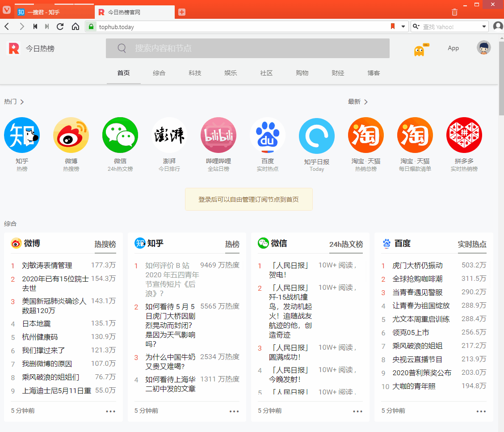Open Weibo item 刘敏涛表情管理
The width and height of the screenshot is (504, 432).
coord(47,265)
